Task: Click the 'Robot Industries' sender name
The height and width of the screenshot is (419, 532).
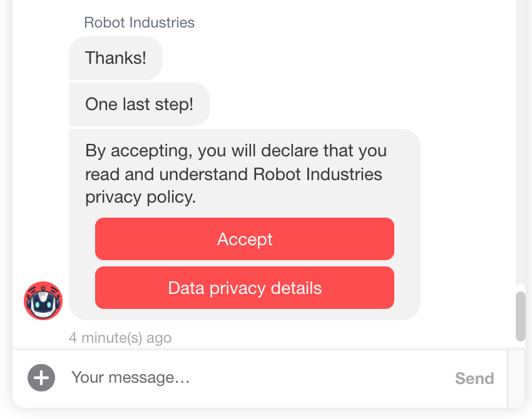Action: pos(139,23)
